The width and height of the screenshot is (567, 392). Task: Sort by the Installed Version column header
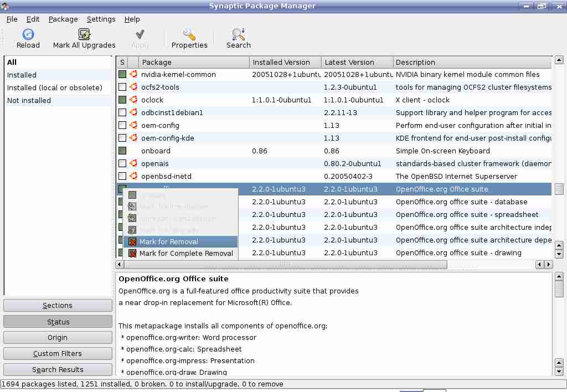tap(285, 62)
